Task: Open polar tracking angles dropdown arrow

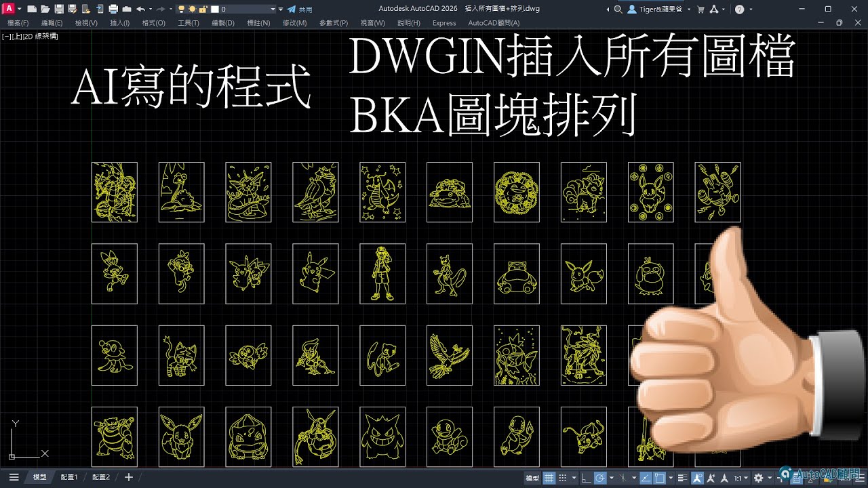Action: (x=612, y=479)
